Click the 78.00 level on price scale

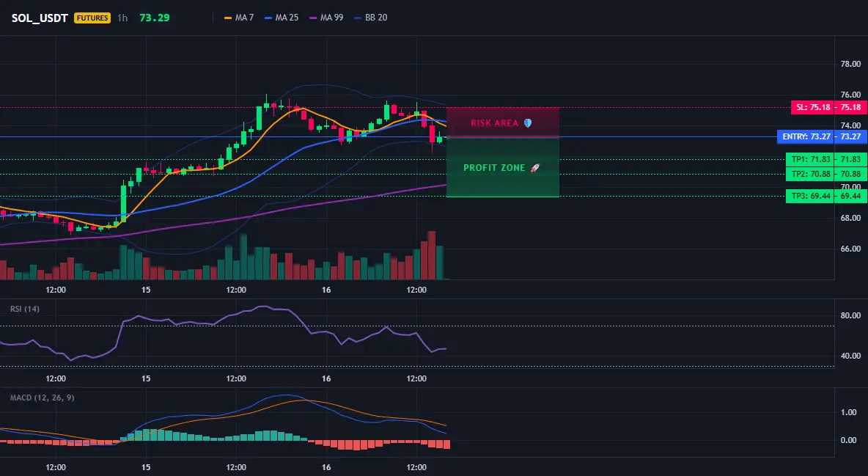(851, 64)
